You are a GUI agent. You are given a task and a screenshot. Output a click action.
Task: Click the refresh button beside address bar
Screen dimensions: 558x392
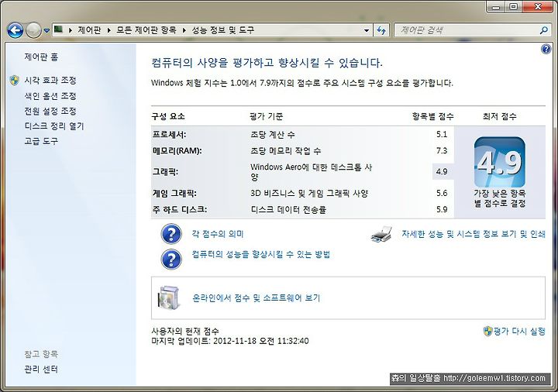(x=381, y=30)
